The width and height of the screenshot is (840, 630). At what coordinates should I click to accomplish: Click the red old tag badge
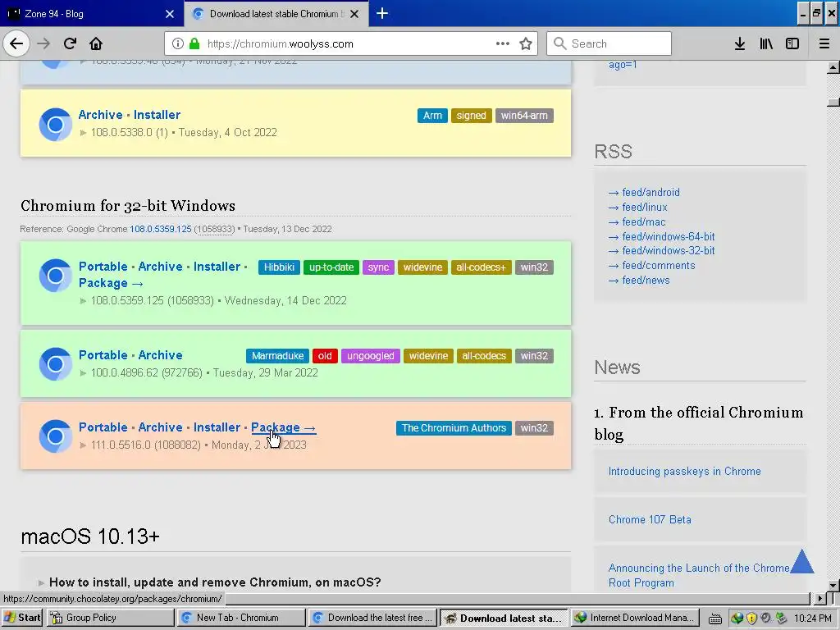tap(325, 356)
